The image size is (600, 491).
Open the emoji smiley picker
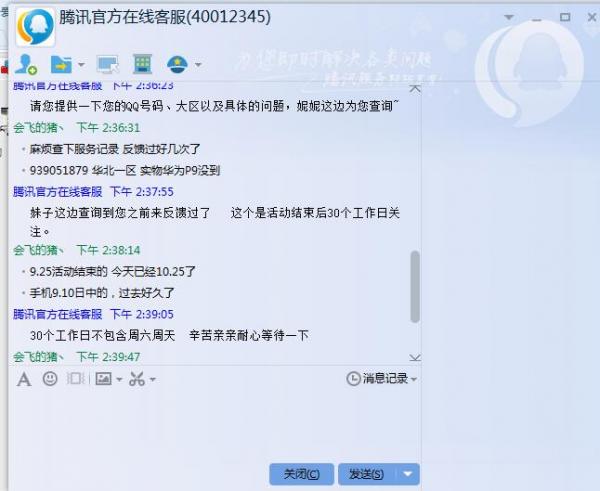click(50, 379)
